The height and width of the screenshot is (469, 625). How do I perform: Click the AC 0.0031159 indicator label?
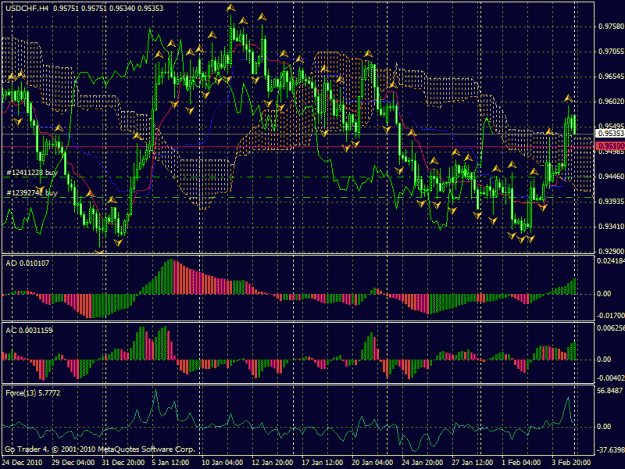click(x=29, y=330)
